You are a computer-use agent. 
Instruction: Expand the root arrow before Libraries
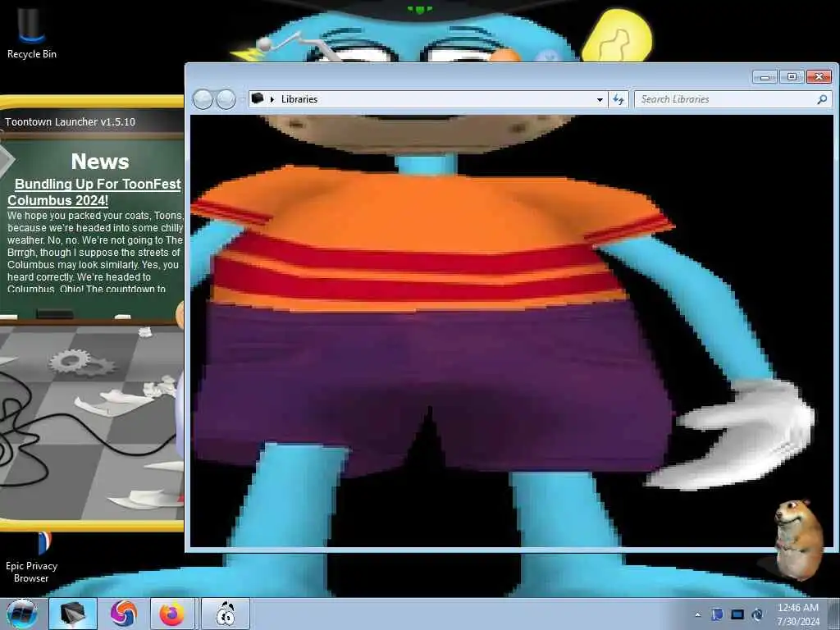(x=272, y=99)
